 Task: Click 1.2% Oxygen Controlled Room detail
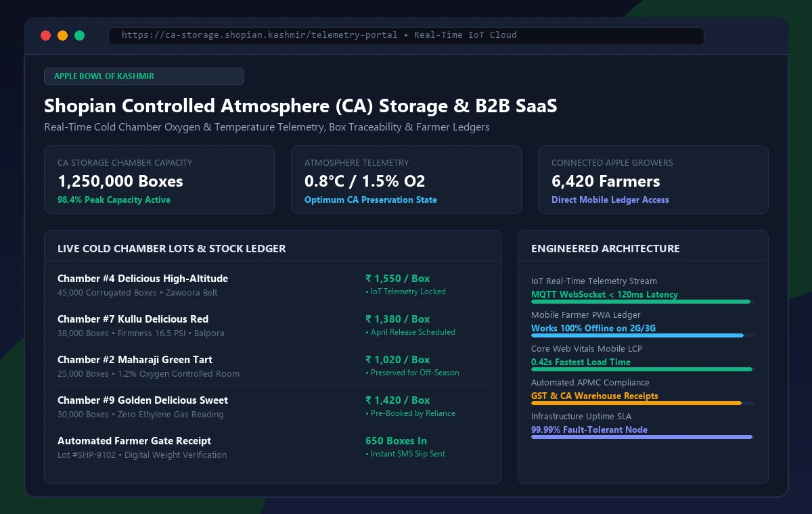178,374
